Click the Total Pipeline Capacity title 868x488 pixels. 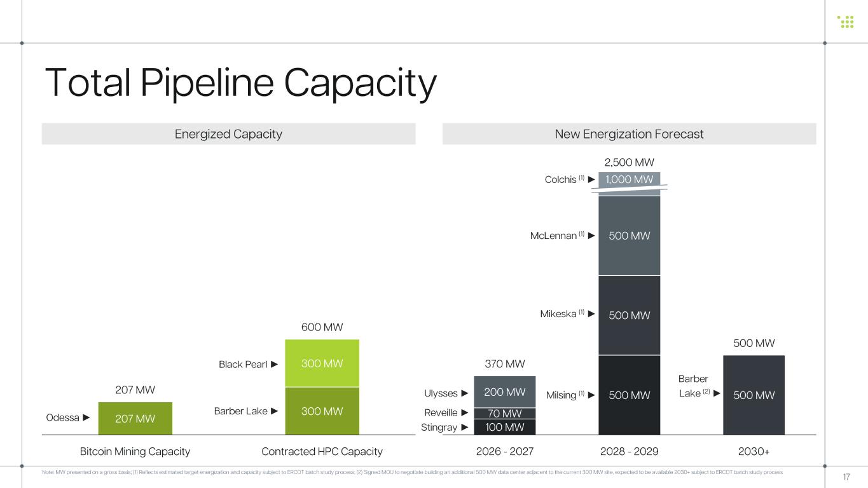click(240, 83)
